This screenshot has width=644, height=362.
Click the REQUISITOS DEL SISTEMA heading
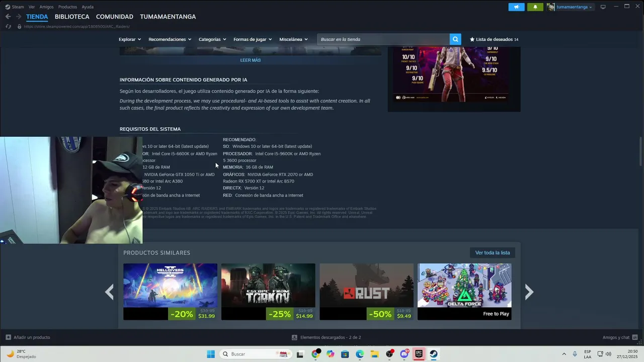tap(150, 129)
